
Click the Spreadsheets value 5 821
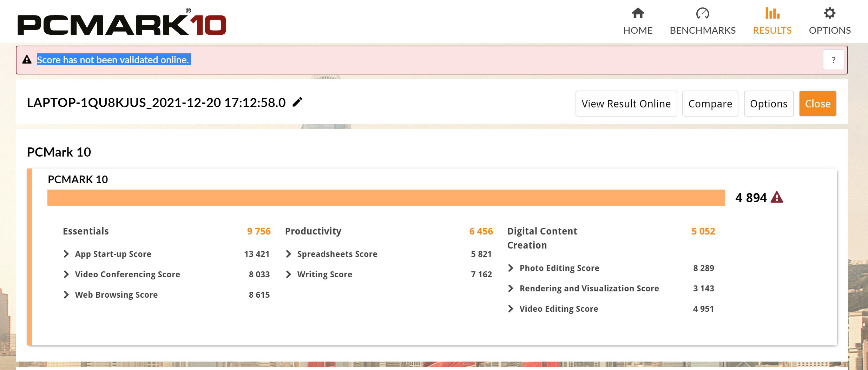click(x=481, y=254)
